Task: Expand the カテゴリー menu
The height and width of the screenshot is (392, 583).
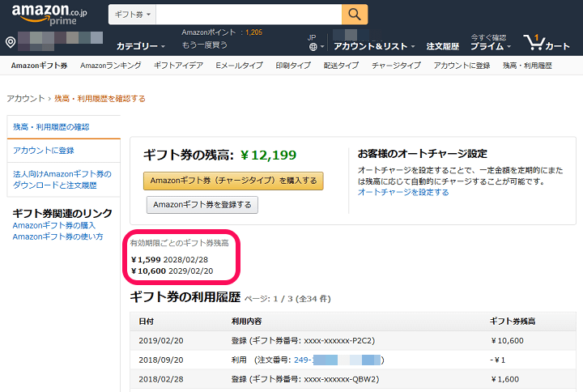Action: click(x=139, y=47)
